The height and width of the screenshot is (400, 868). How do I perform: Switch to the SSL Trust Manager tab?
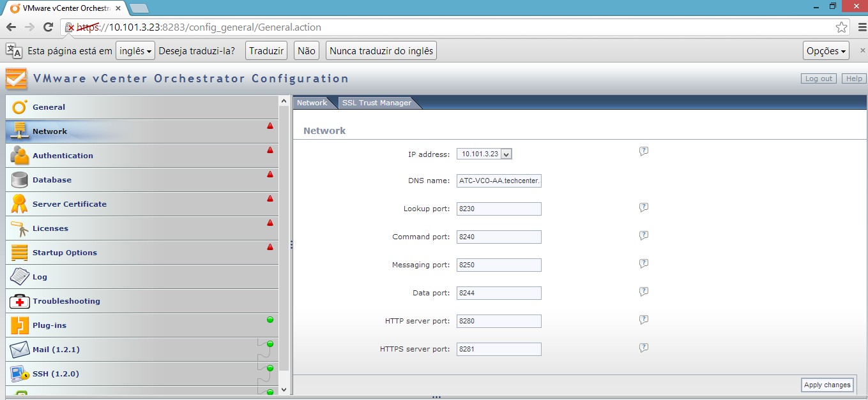pos(376,103)
